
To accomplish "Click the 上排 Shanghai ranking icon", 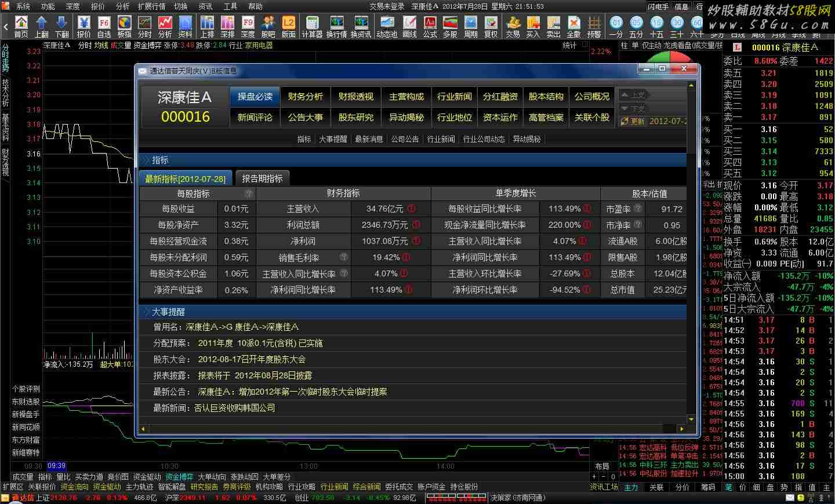I will click(208, 27).
